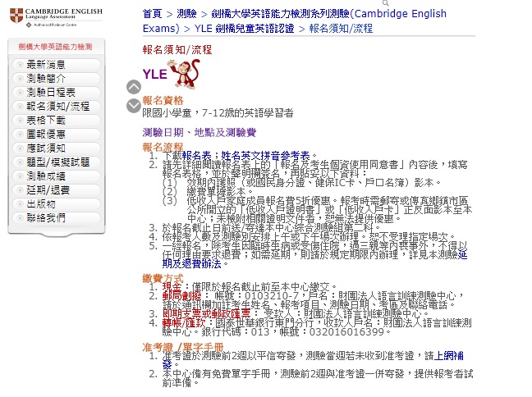
Task: View 測驗成績 from the sidebar
Action: tap(57, 176)
